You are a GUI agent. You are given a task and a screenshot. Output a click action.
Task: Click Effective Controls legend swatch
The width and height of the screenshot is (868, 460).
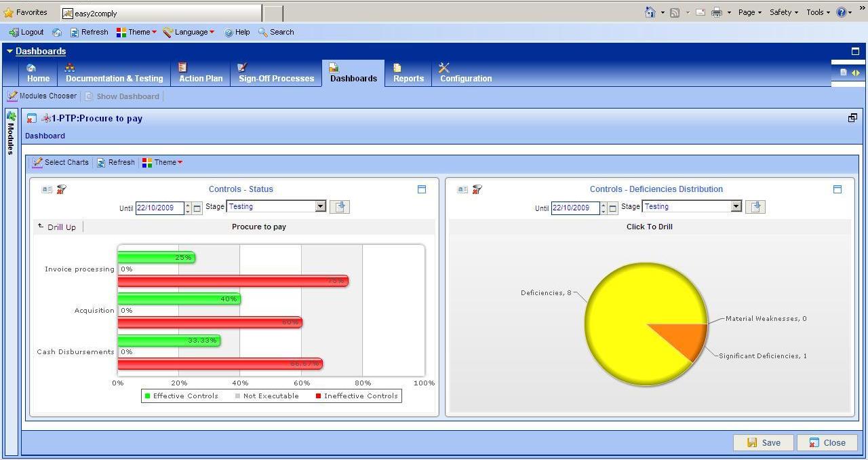pyautogui.click(x=147, y=396)
